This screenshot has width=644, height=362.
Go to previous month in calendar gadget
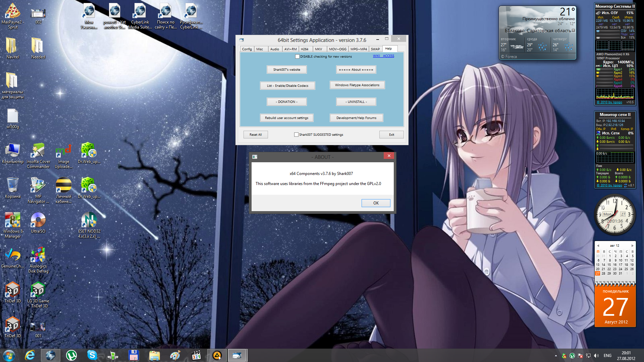point(598,246)
